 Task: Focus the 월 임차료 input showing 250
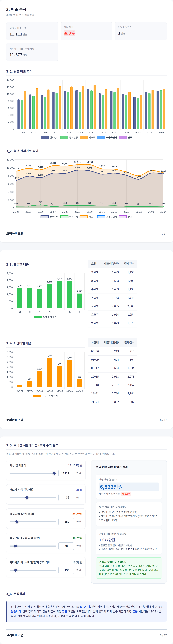(66, 522)
